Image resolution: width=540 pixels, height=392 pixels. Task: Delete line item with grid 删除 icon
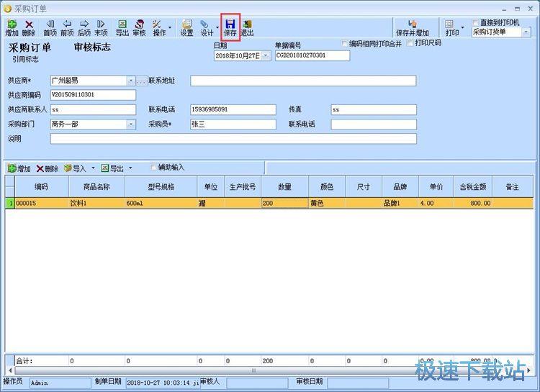[48, 168]
